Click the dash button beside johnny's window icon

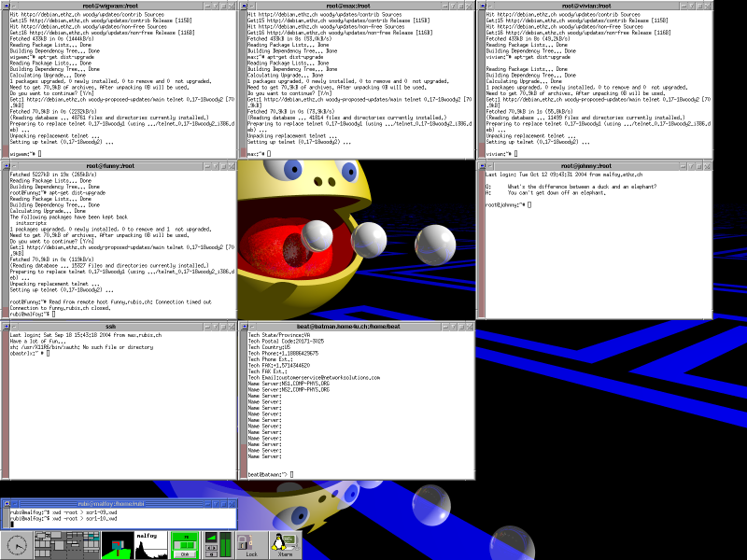[x=490, y=166]
